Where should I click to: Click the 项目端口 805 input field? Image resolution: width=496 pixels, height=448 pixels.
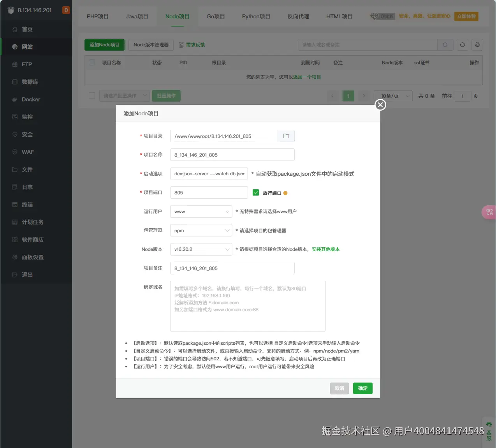(x=209, y=192)
